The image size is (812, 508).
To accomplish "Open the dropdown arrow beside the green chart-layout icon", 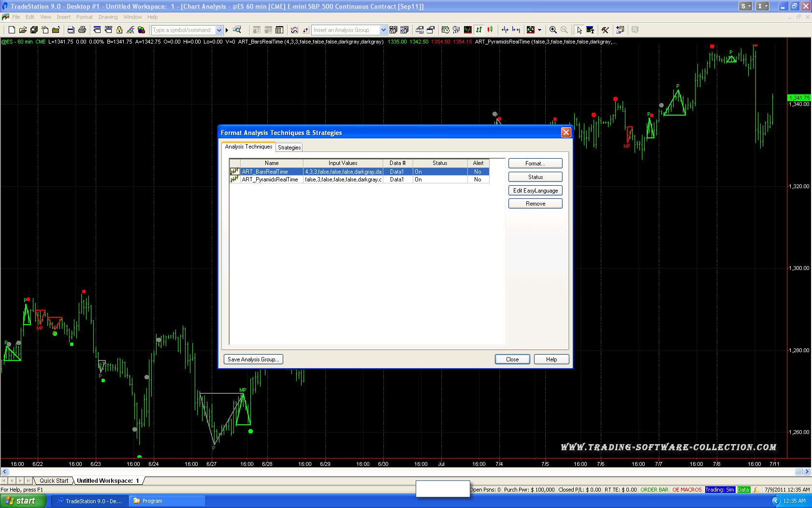I will [x=539, y=30].
